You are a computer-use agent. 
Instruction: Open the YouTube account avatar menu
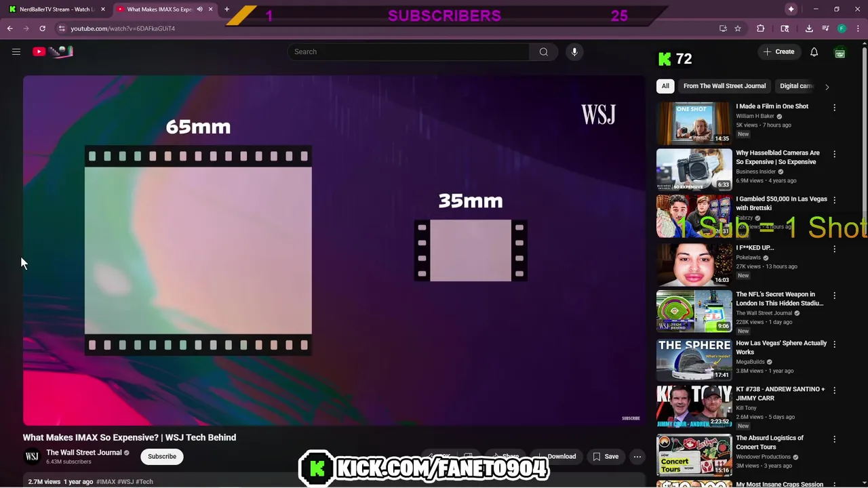click(840, 52)
